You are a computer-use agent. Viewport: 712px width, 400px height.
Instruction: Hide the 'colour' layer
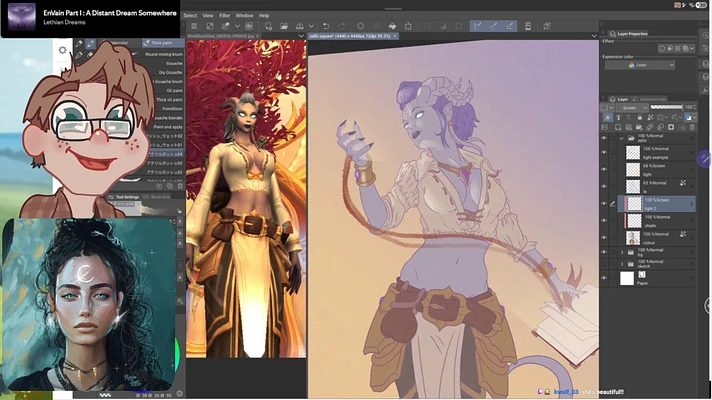click(604, 237)
